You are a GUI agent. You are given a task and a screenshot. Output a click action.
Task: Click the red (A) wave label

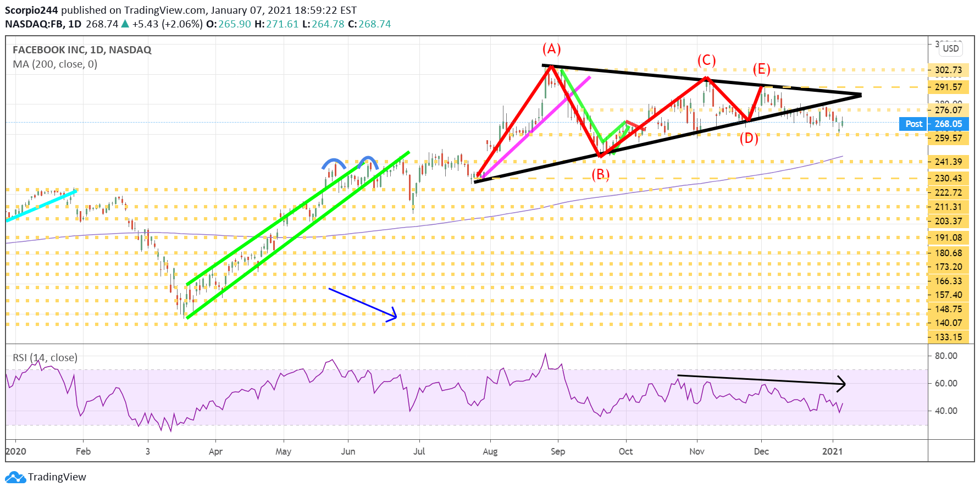(551, 49)
